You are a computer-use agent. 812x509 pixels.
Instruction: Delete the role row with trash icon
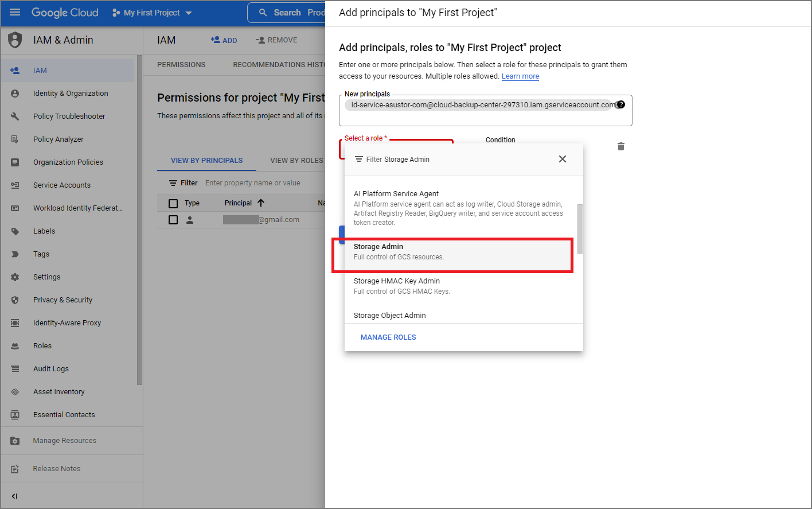point(620,146)
